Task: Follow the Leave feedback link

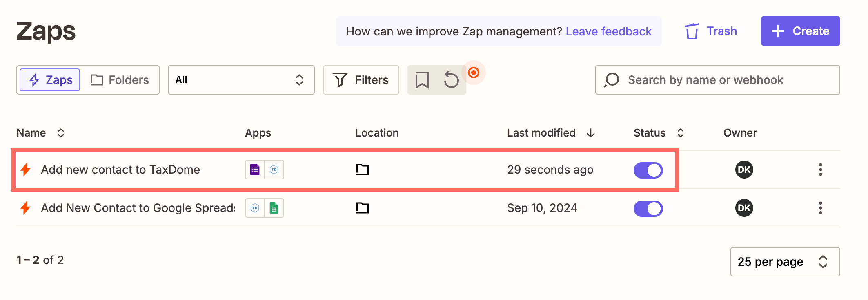Action: tap(608, 31)
